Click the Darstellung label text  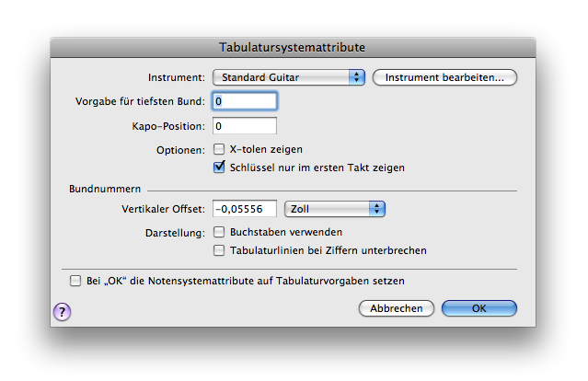click(x=177, y=232)
